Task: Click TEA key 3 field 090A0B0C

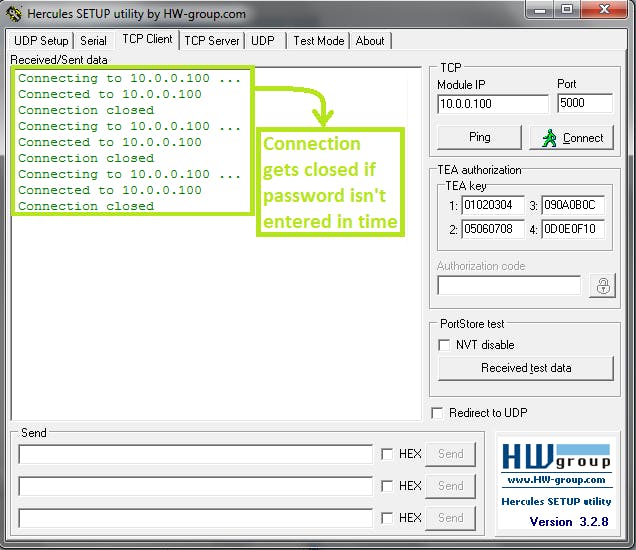Action: 573,205
